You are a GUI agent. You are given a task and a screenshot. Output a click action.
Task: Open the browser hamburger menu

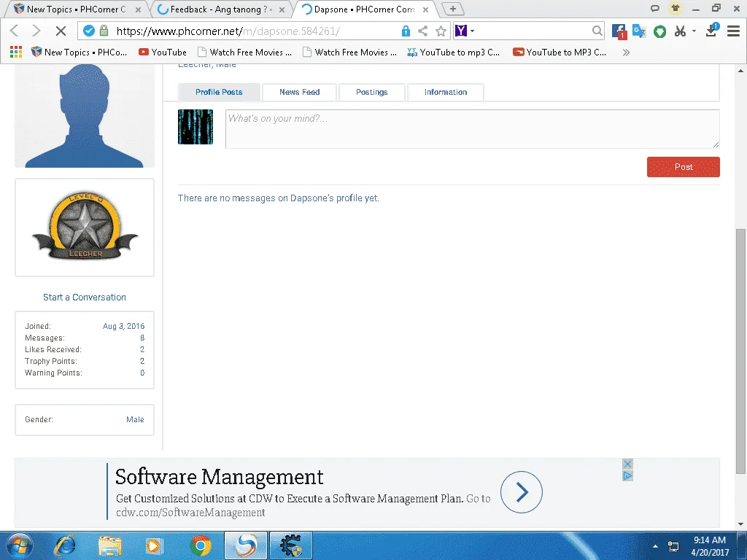tap(733, 31)
